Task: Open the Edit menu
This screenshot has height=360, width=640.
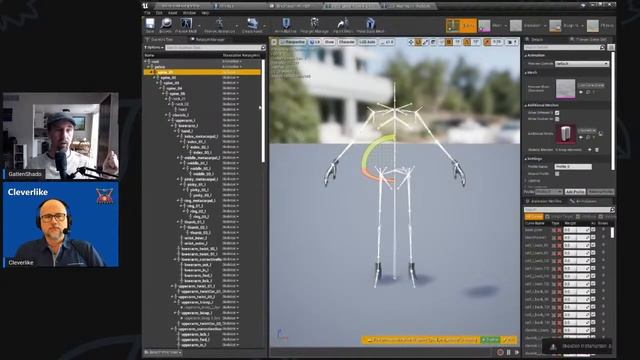Action: [x=159, y=13]
